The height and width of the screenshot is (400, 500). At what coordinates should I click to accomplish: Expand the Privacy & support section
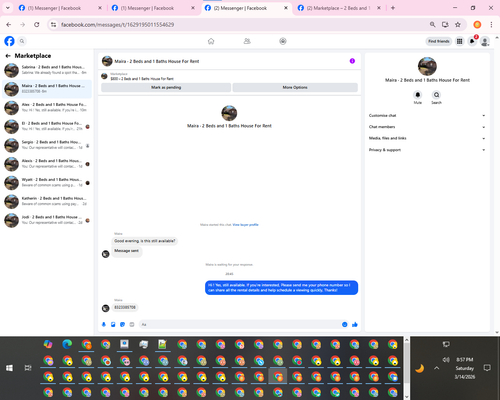[x=427, y=150]
